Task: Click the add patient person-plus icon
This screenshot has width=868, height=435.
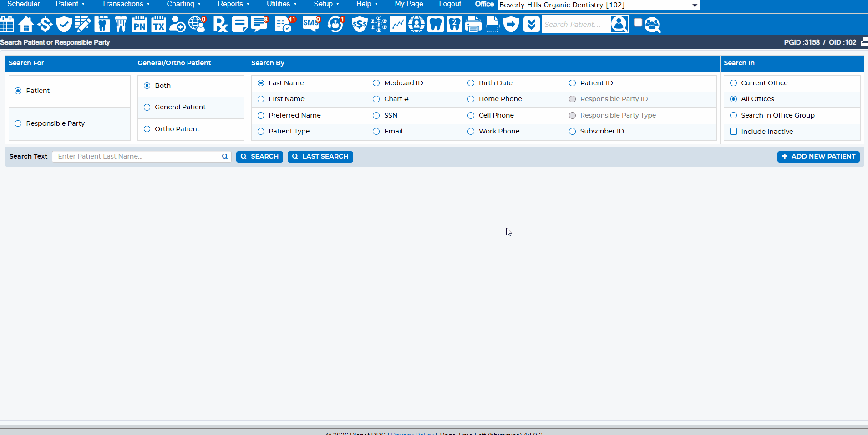Action: tap(177, 24)
